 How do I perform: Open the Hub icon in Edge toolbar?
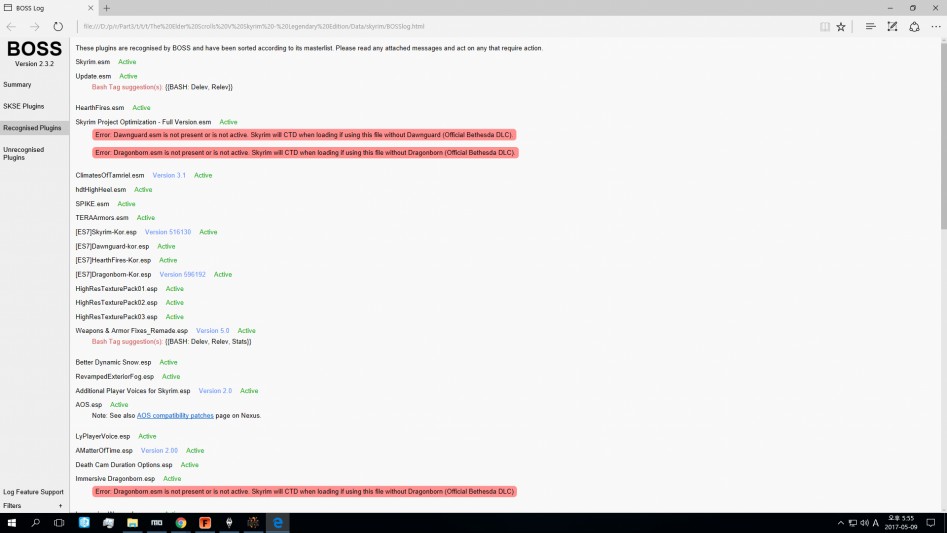pos(870,27)
